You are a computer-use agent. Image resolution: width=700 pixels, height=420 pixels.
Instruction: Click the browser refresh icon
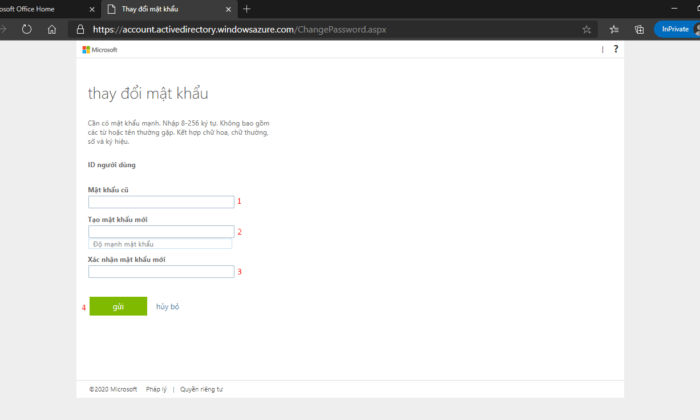coord(27,29)
